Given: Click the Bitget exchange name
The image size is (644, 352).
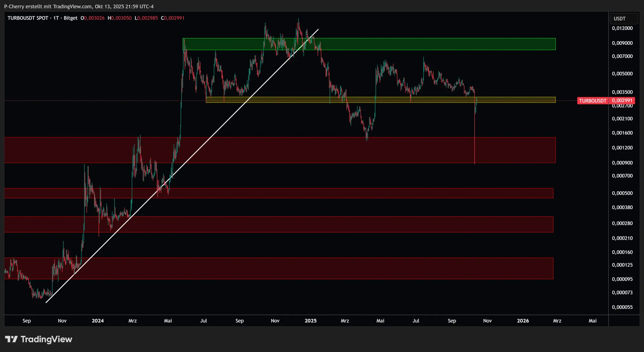Looking at the screenshot, I should [x=71, y=18].
